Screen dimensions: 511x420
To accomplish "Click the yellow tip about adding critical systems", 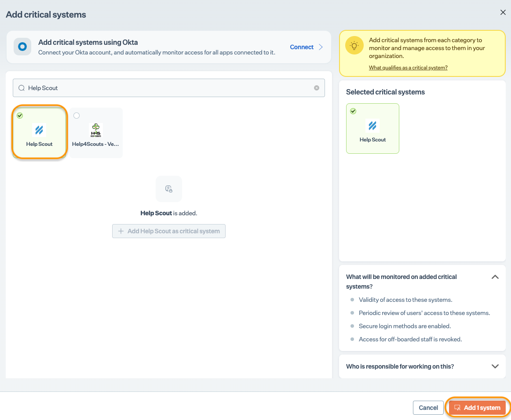I will [x=427, y=48].
